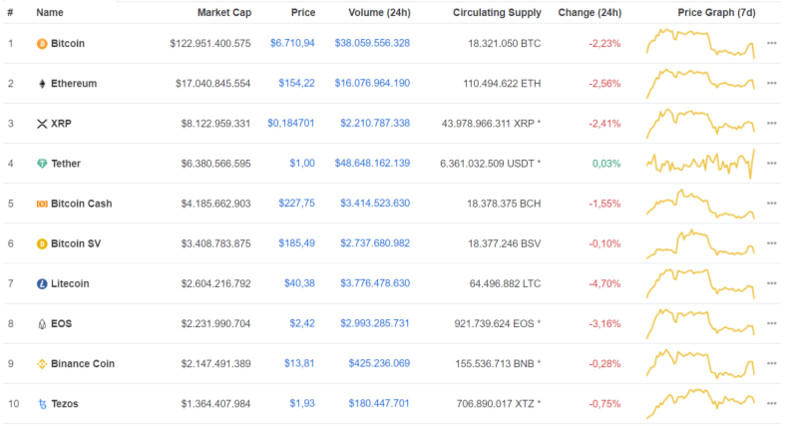View Litecoin 7d price graph sparkline

700,284
